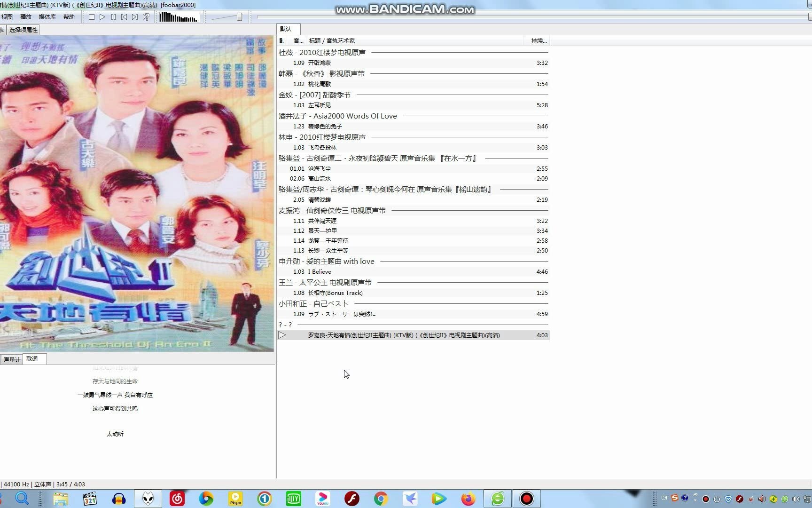Open the 帮助 menu

pos(69,17)
